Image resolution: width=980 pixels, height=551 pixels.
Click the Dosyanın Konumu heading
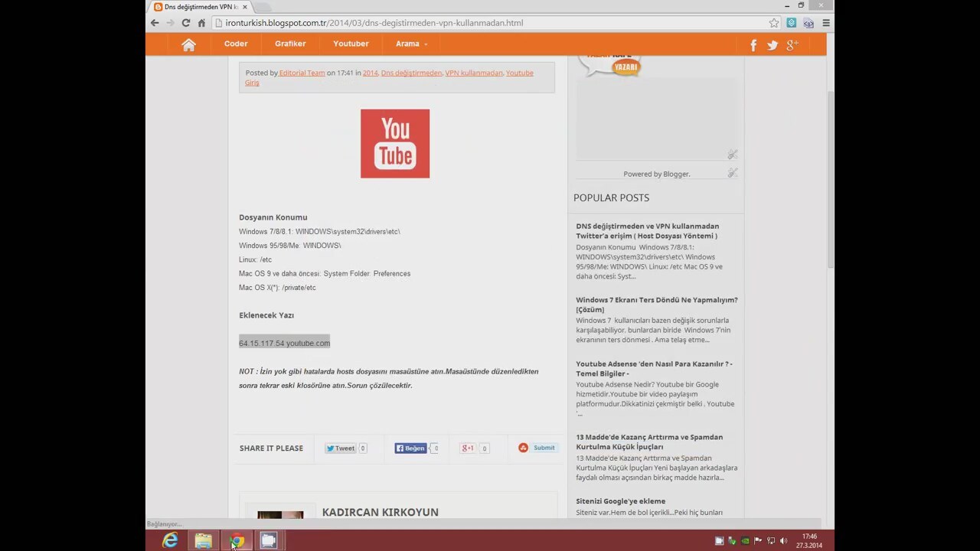273,217
